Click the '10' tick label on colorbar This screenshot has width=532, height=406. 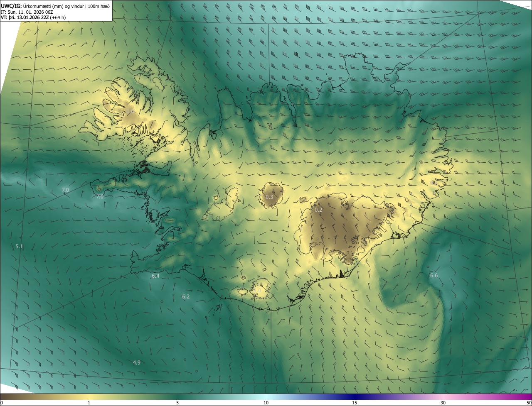click(266, 403)
